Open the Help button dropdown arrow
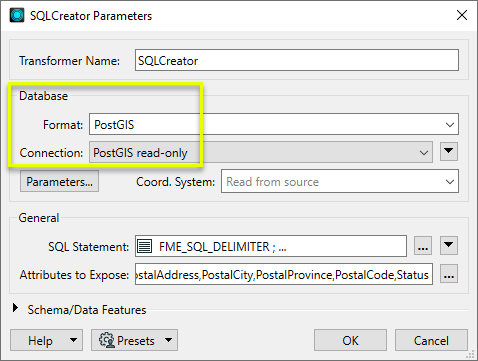 click(x=73, y=340)
